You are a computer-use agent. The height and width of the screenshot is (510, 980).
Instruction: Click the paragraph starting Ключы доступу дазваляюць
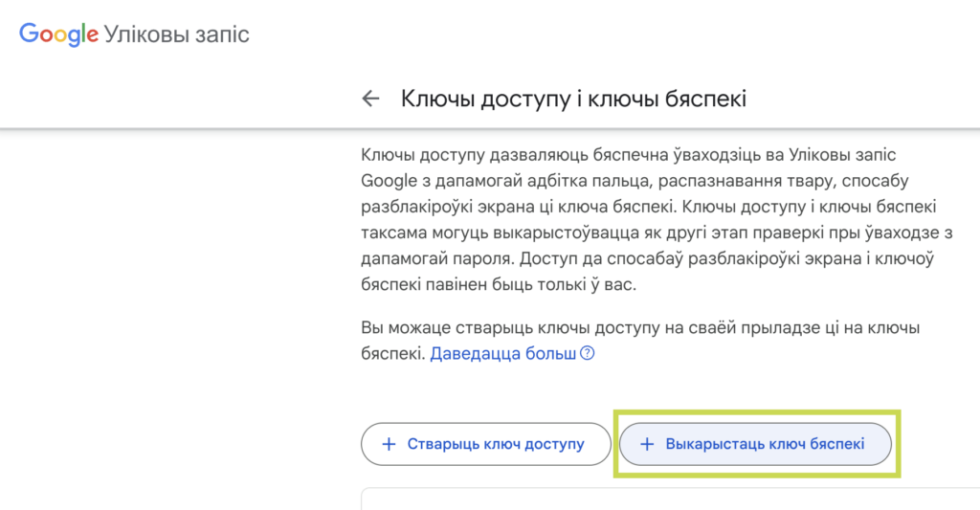657,219
